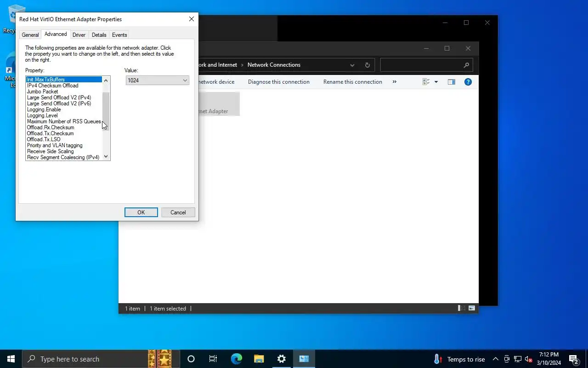The width and height of the screenshot is (588, 368).
Task: Select Logging.Enable property
Action: tap(64, 109)
